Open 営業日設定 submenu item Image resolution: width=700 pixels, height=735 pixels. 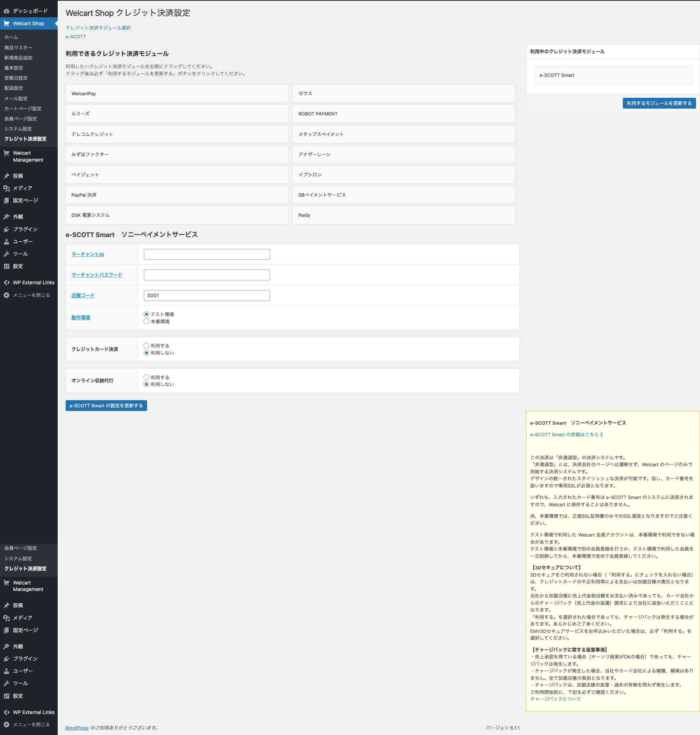pyautogui.click(x=16, y=78)
